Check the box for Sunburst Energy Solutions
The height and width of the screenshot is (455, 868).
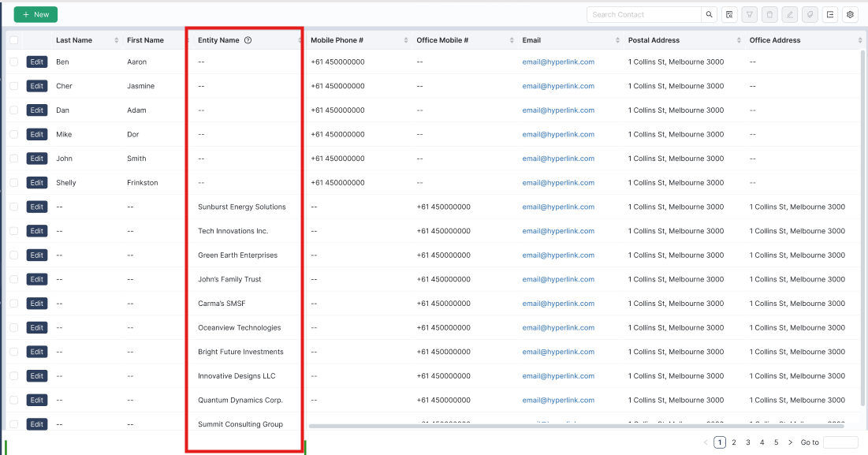pyautogui.click(x=14, y=207)
